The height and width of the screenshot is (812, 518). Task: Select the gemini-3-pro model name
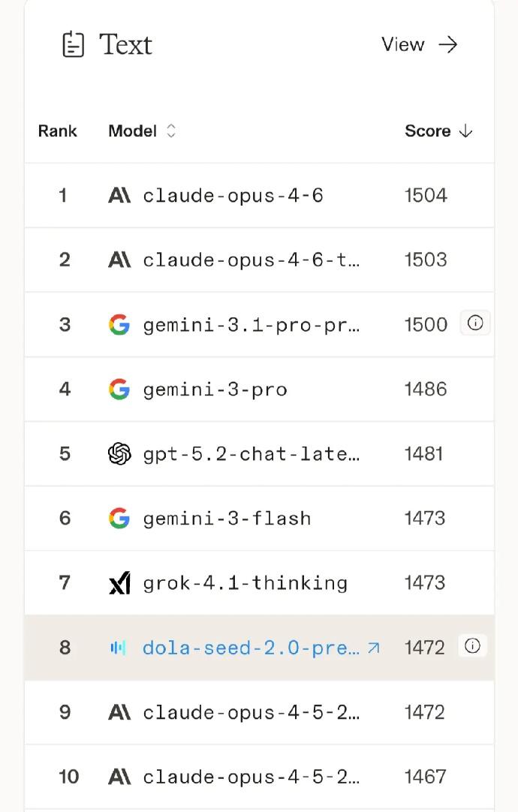[215, 389]
